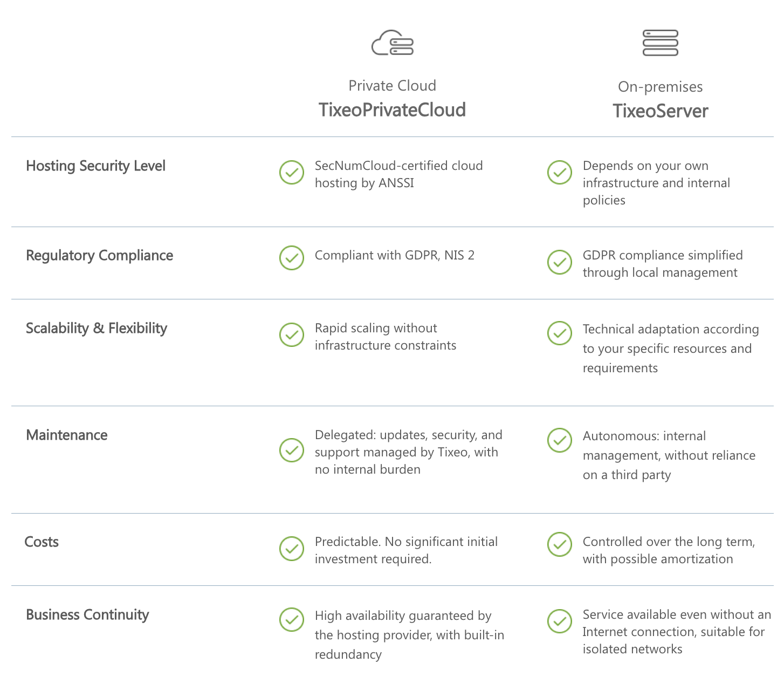Click checkmark next to Autonomous internal management
The height and width of the screenshot is (683, 784).
560,440
